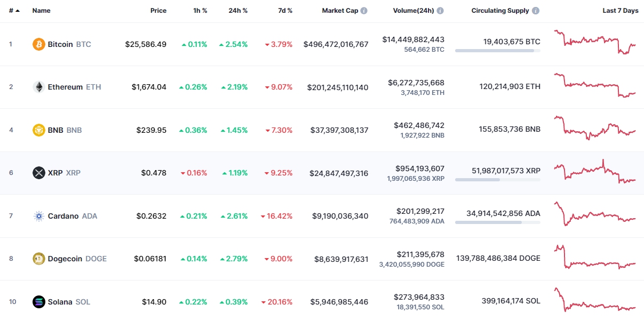Open Ethereum's last 7 days sparkline chart
The image size is (644, 320).
pyautogui.click(x=595, y=85)
